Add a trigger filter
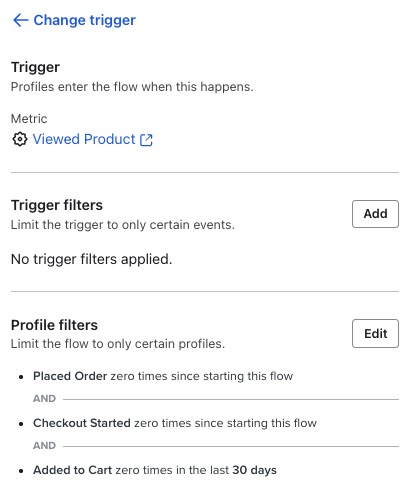 click(x=375, y=214)
